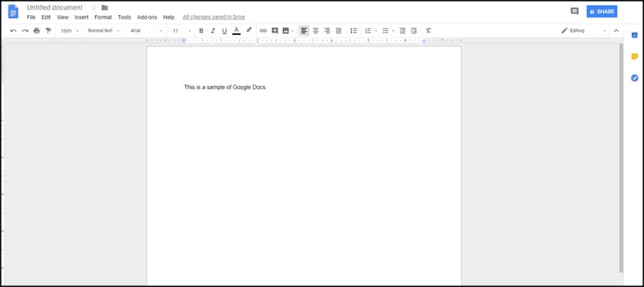Click the blue SHARE button
644x287 pixels.
coord(602,11)
